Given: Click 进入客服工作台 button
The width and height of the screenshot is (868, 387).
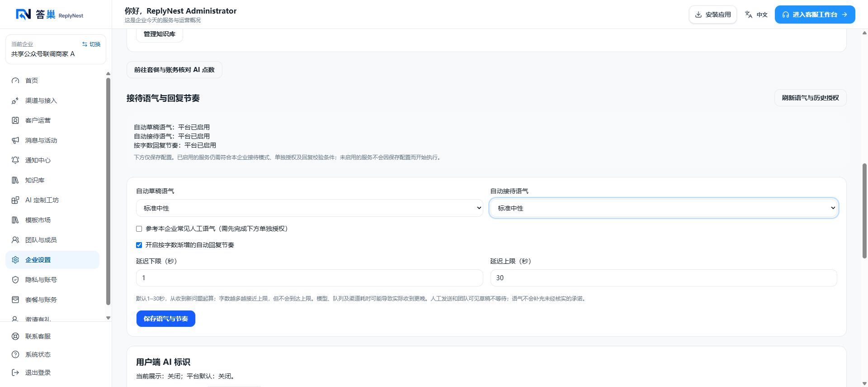Looking at the screenshot, I should (x=815, y=14).
